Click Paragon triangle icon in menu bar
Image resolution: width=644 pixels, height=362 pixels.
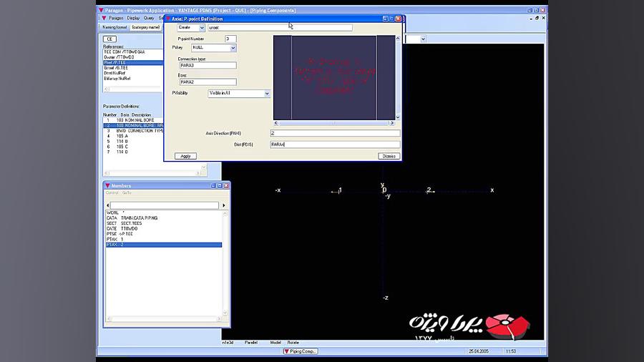(104, 18)
